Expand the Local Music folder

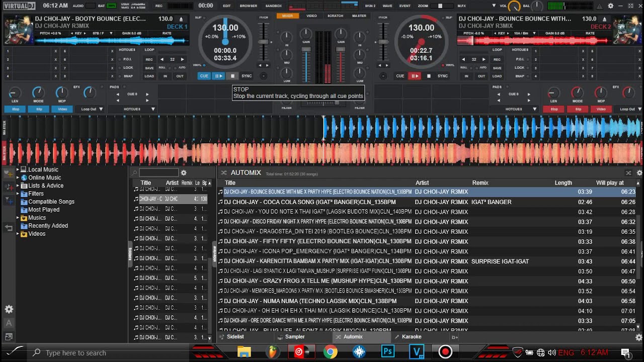(x=18, y=169)
